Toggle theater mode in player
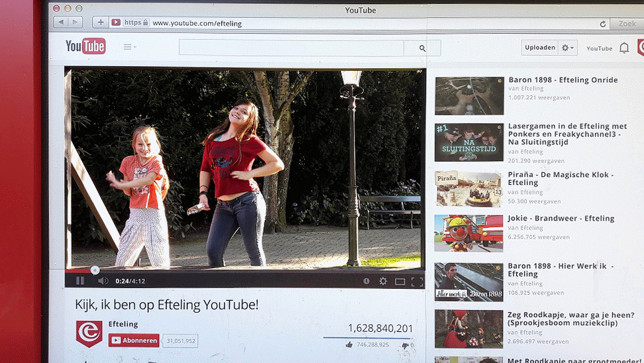Image resolution: width=644 pixels, height=363 pixels. click(x=400, y=282)
